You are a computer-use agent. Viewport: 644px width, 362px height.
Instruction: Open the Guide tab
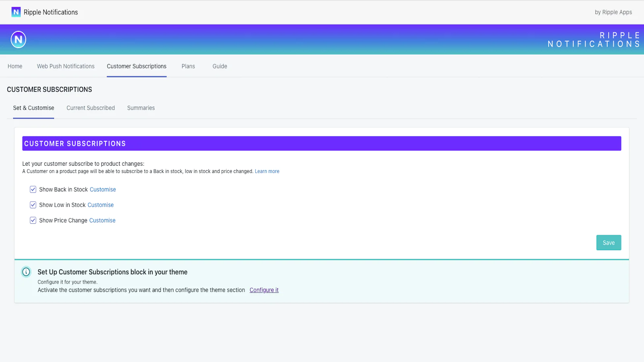click(x=219, y=66)
